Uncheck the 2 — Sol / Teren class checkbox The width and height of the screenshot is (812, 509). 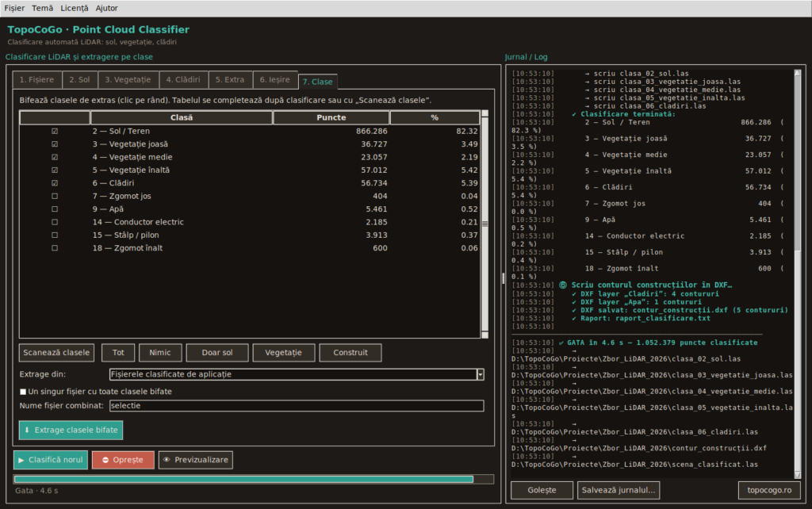point(55,132)
